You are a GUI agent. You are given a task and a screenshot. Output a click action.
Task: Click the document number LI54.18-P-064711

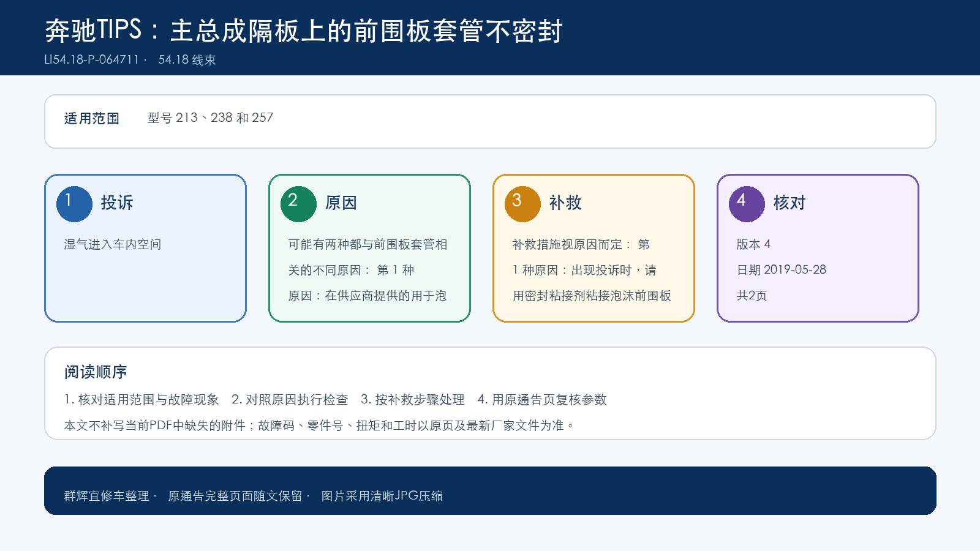coord(92,59)
